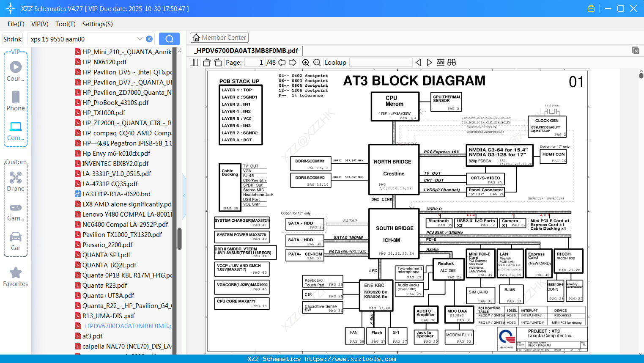Open LA-3331P_V1.0_0515.pdf
Screen dimensions: 644x363
(x=113, y=173)
